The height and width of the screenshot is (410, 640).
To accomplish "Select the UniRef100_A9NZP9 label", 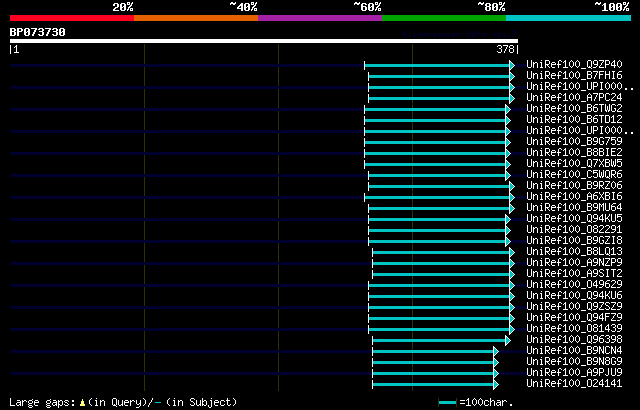I will [x=574, y=263].
